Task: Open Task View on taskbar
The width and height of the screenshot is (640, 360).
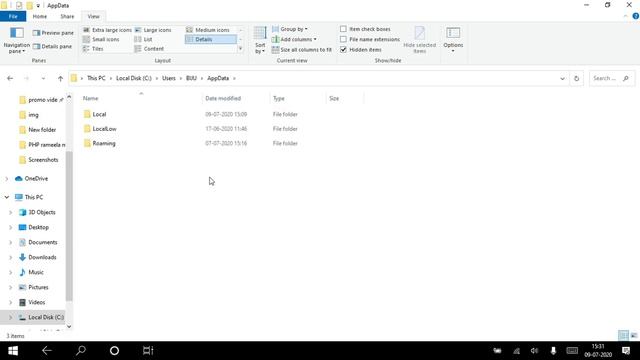Action: point(148,351)
